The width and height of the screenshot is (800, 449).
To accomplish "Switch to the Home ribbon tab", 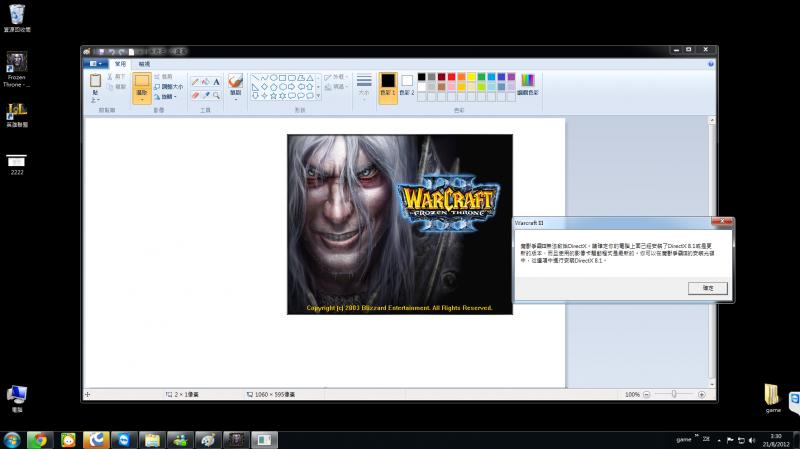I will pos(120,63).
